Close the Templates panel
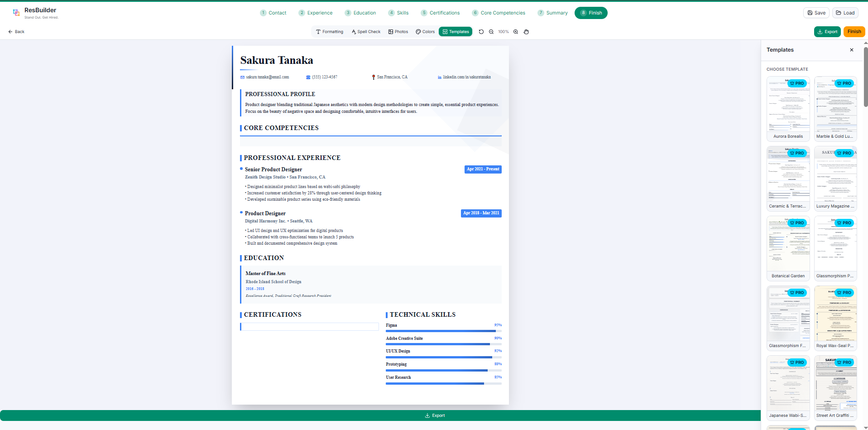The image size is (868, 430). (x=852, y=50)
